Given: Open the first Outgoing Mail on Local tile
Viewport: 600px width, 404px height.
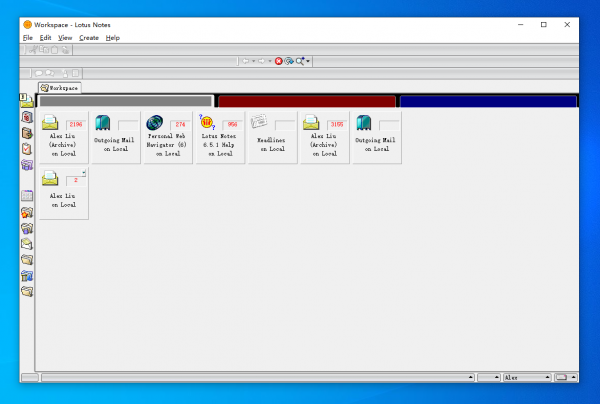Looking at the screenshot, I should click(x=114, y=136).
